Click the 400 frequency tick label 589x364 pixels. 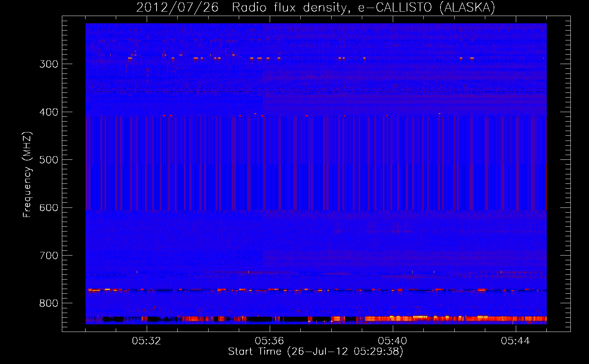[49, 112]
